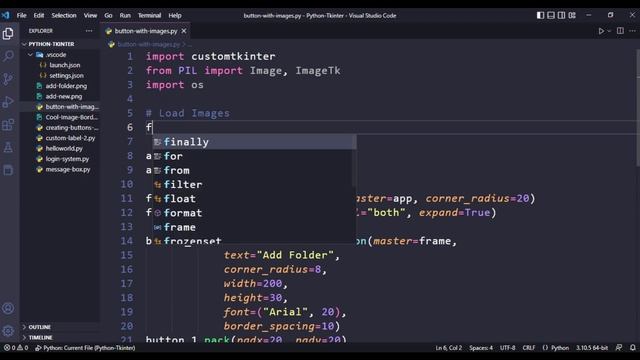This screenshot has width=640, height=360.
Task: Choose 'from' autocomplete suggestion
Action: point(254,170)
